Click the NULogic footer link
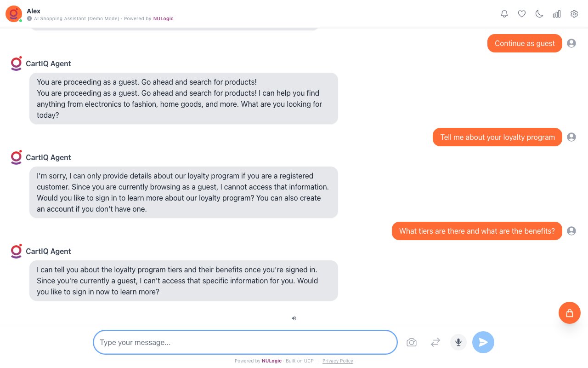588x368 pixels. pos(271,361)
